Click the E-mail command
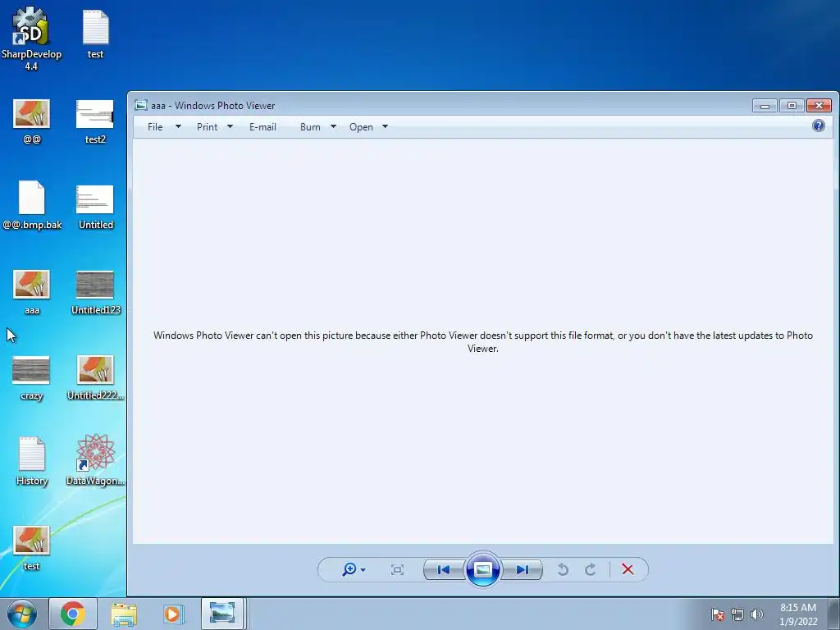Viewport: 840px width, 630px height. tap(262, 127)
